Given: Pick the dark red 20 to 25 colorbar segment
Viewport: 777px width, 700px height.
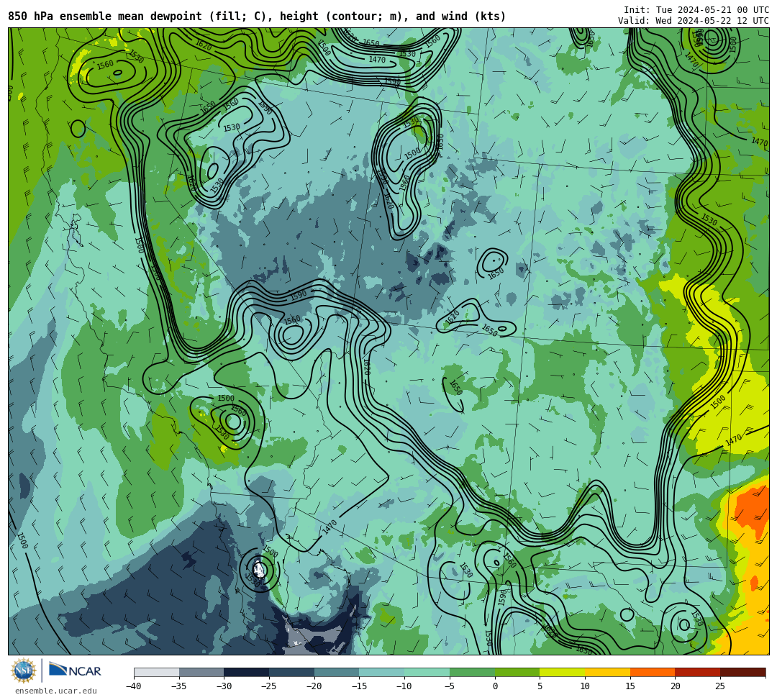Looking at the screenshot, I should pos(697,672).
